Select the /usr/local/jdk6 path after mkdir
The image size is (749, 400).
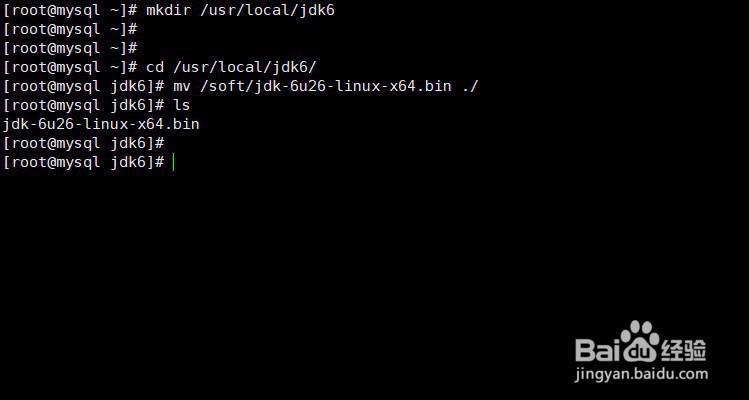256,9
